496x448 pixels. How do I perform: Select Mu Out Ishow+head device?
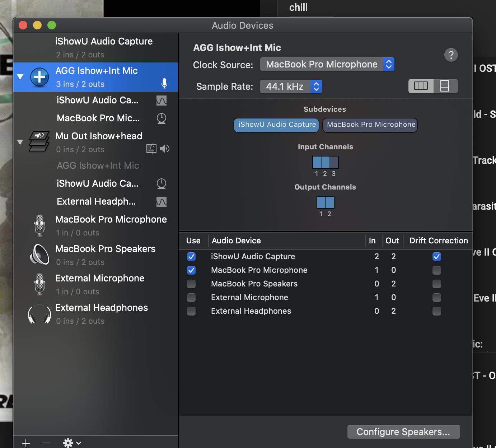tap(95, 143)
